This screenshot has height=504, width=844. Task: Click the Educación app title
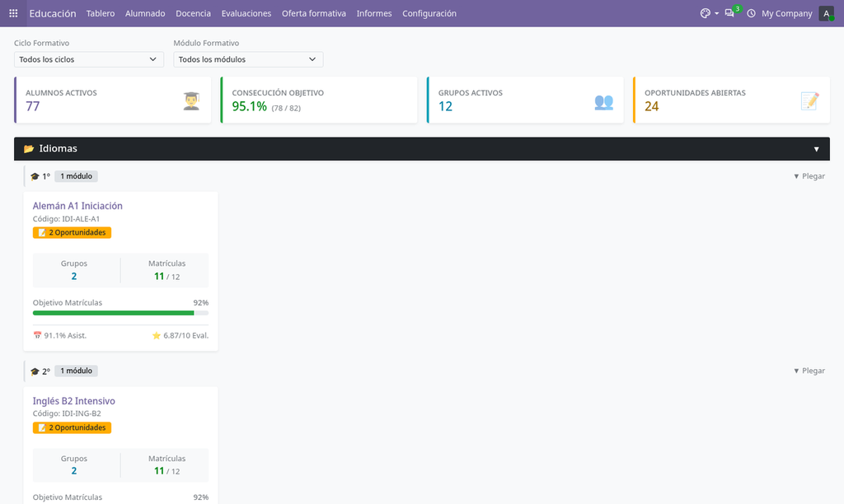pos(52,13)
